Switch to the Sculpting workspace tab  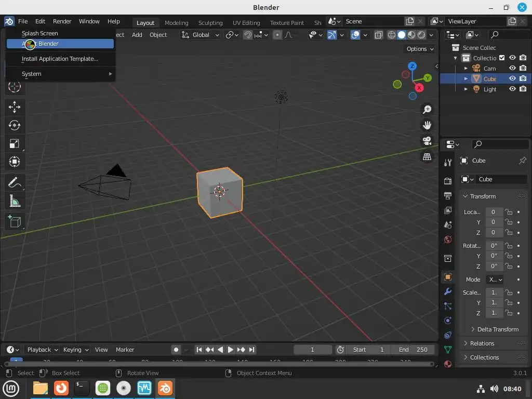[x=210, y=23]
